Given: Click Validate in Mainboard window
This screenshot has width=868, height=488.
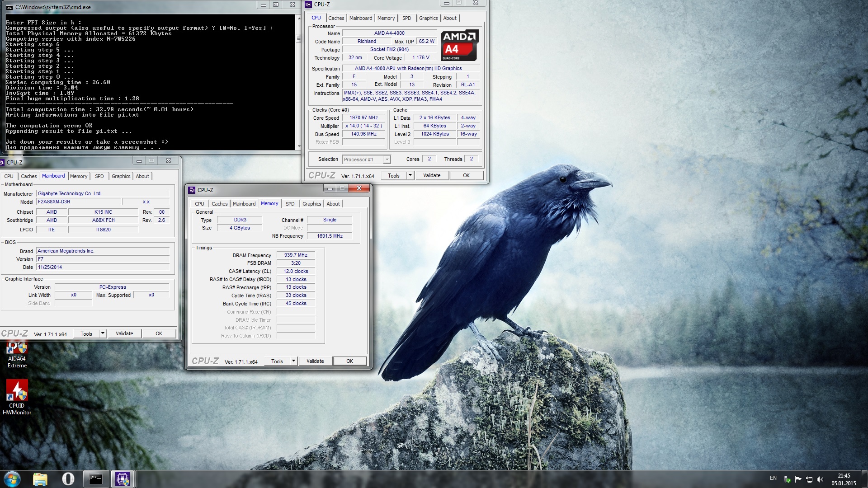Looking at the screenshot, I should (x=124, y=333).
